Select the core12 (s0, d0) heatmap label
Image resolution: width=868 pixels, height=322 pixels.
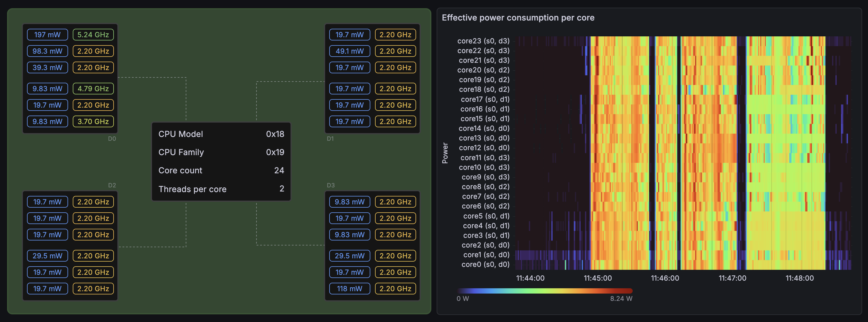[x=484, y=148]
